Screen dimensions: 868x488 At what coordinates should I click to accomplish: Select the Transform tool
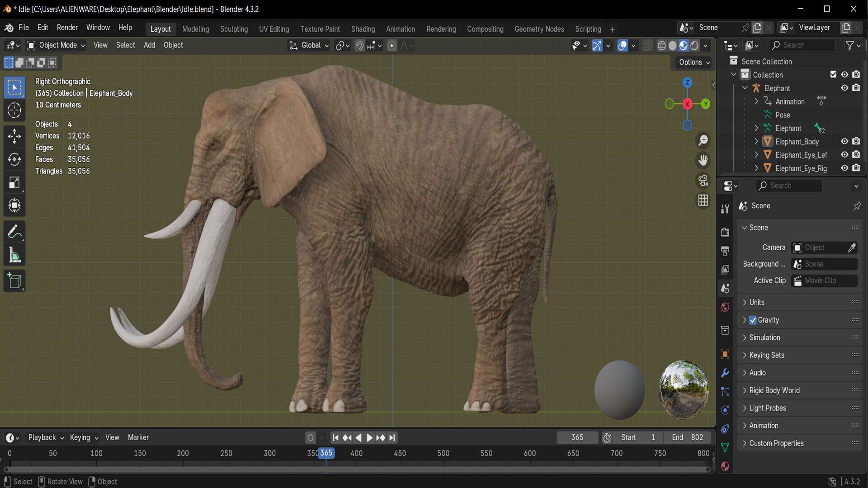click(x=14, y=205)
